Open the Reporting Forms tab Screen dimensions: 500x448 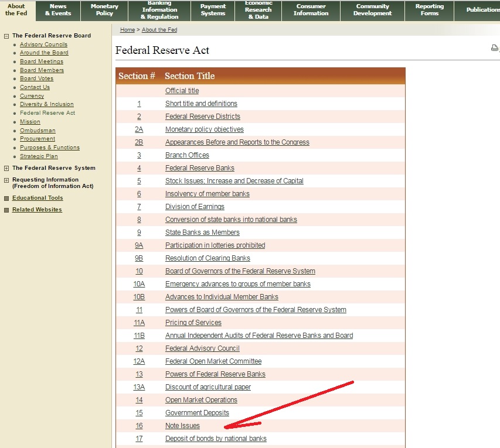click(x=429, y=10)
